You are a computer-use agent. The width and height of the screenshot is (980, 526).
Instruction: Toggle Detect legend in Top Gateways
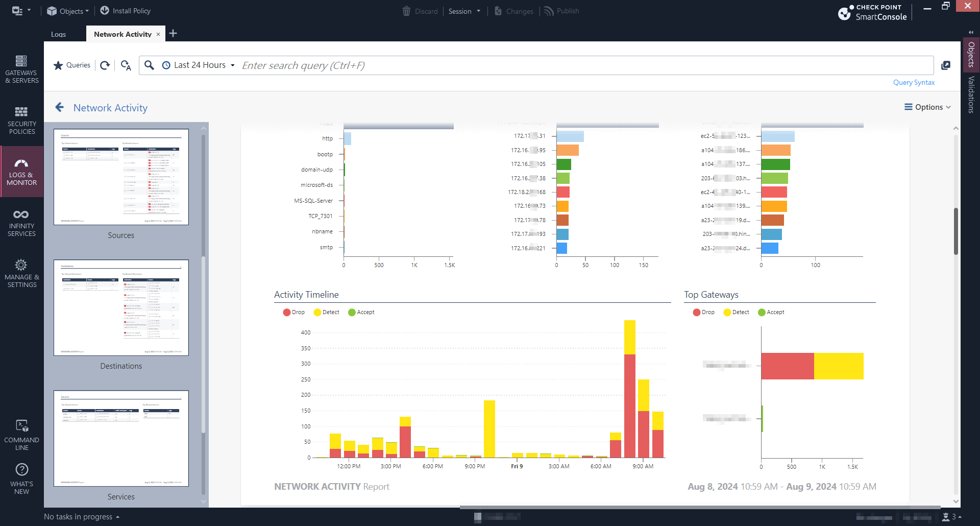[x=737, y=312]
